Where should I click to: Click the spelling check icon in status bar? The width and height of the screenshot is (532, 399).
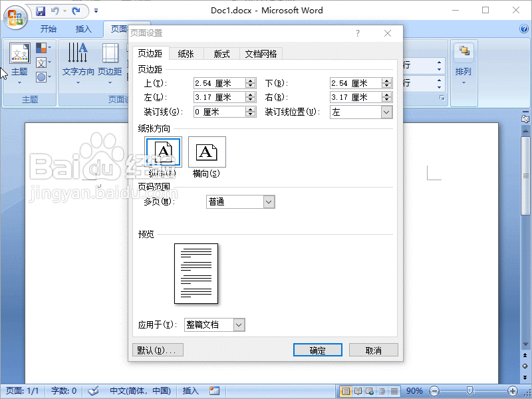coord(93,390)
